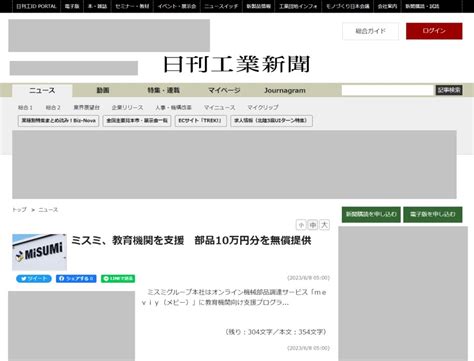
Task: Open セミナー・教材 in the top bar
Action: [x=132, y=6]
